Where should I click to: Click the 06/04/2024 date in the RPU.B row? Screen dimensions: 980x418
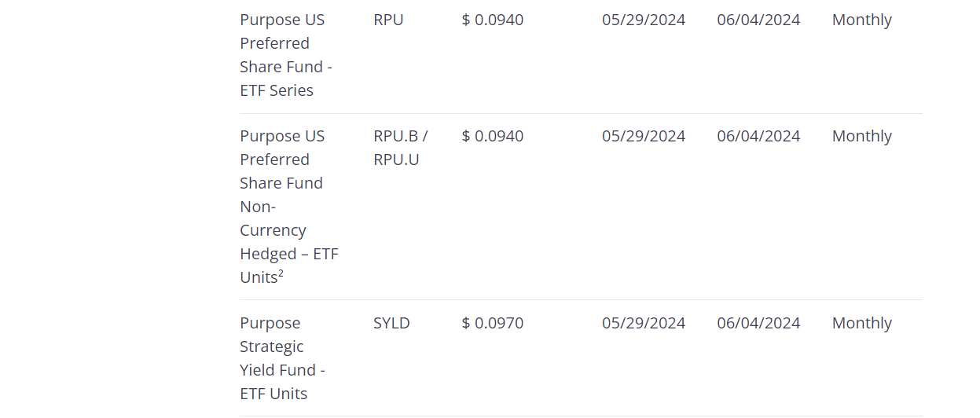pos(758,136)
